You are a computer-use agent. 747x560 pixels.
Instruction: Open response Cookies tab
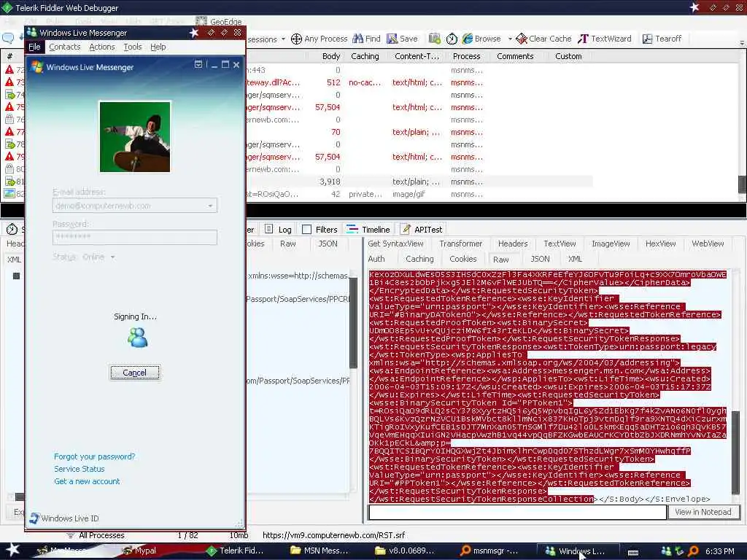click(x=462, y=259)
